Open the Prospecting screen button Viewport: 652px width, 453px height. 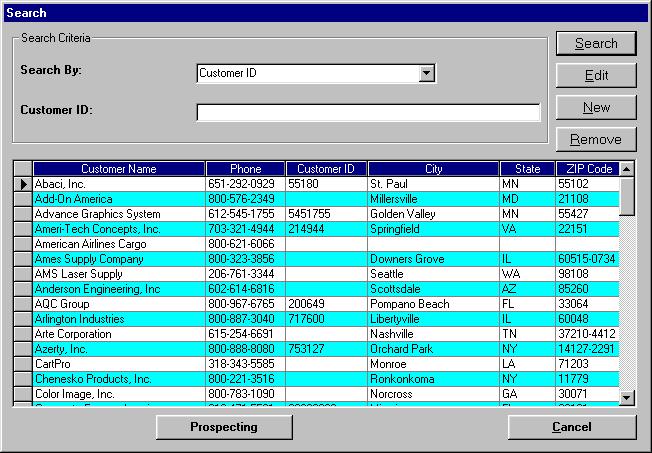click(x=224, y=427)
